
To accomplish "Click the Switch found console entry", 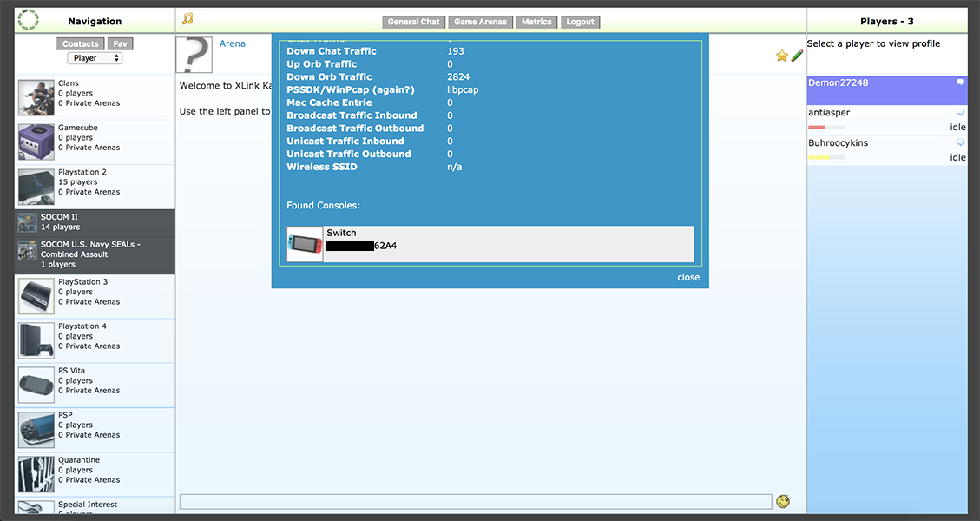I will tap(490, 244).
